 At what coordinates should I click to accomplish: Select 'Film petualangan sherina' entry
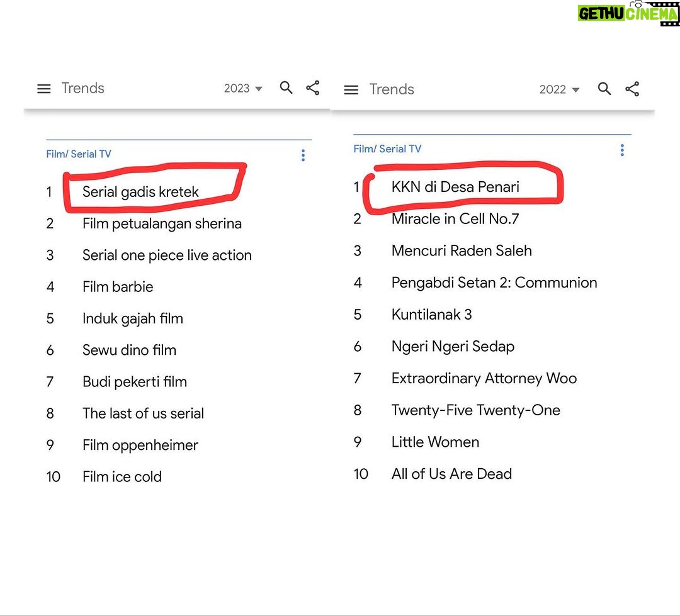pyautogui.click(x=162, y=223)
